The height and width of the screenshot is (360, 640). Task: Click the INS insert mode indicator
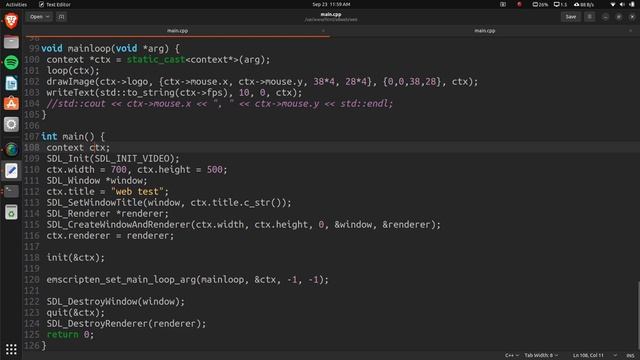630,356
